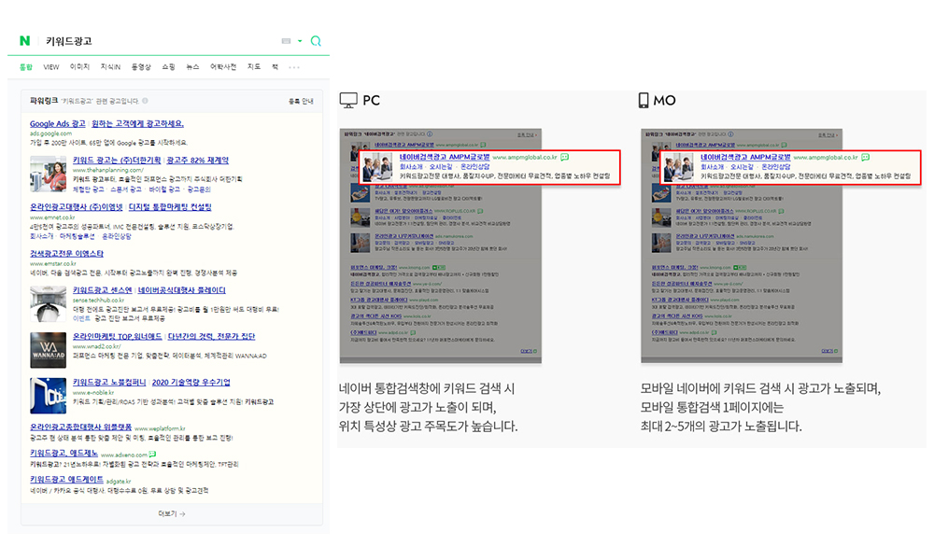Click the MO ad example screenshot
Image resolution: width=934 pixels, height=560 pixels.
pos(742,245)
